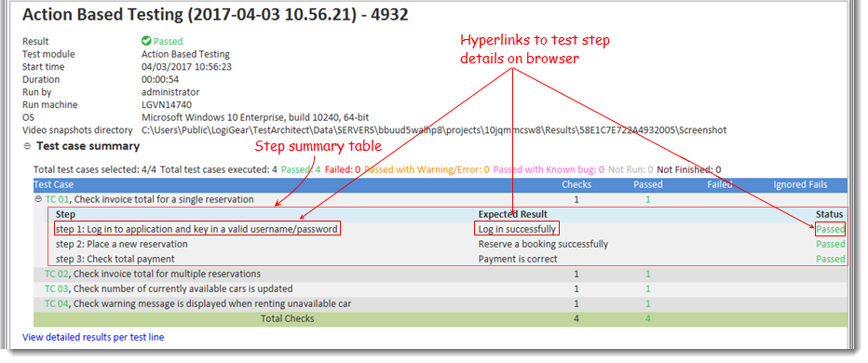
Task: Click 'Total test cases selected: 4/4' text
Action: [x=95, y=169]
